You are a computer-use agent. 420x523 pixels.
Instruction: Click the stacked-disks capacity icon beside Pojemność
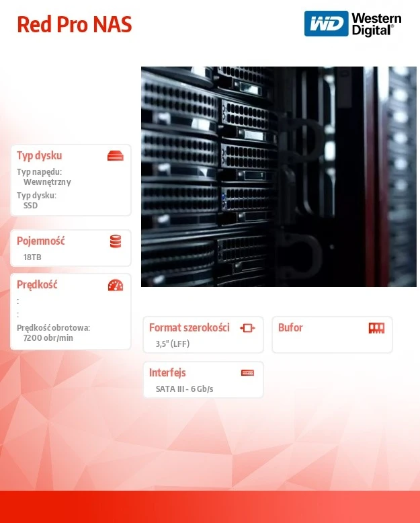click(116, 241)
